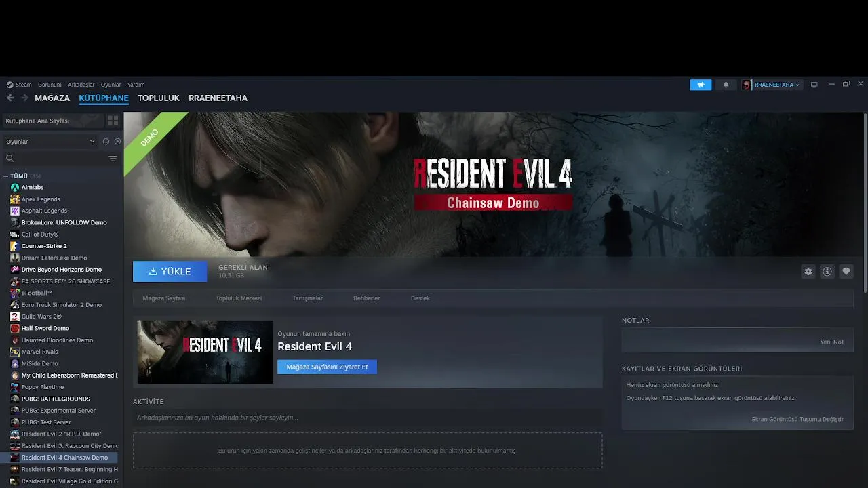Go forward with the right arrow icon

(25, 98)
